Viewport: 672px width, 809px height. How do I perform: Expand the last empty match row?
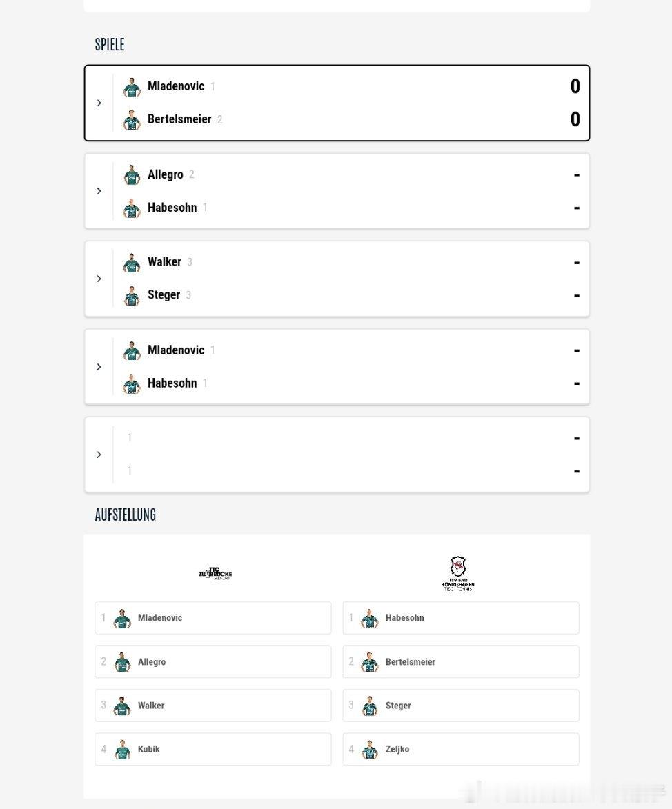99,455
